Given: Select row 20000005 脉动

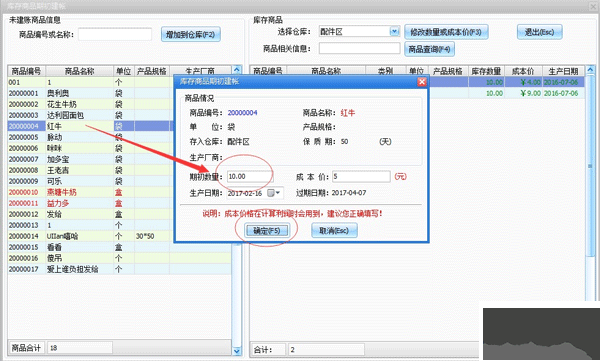Looking at the screenshot, I should [119, 137].
